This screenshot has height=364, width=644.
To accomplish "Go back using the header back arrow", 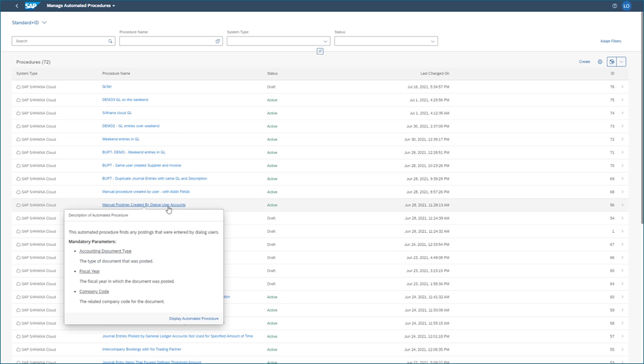I will [x=17, y=6].
